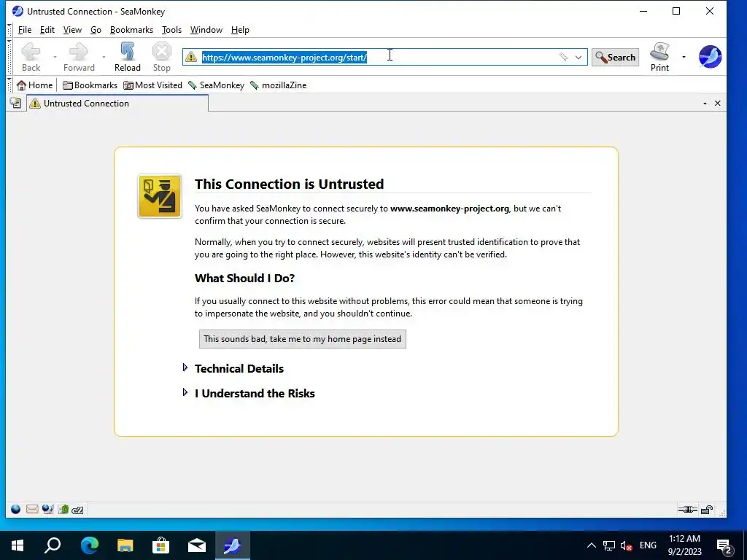The width and height of the screenshot is (747, 560).
Task: Click the untrusted connection policeman icon
Action: coord(160,196)
